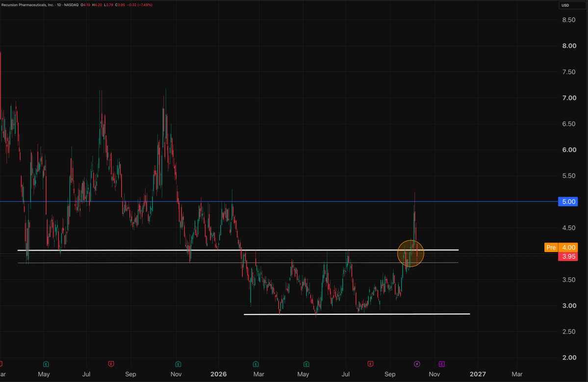Click the Mar label following the 2026 label

pyautogui.click(x=259, y=374)
